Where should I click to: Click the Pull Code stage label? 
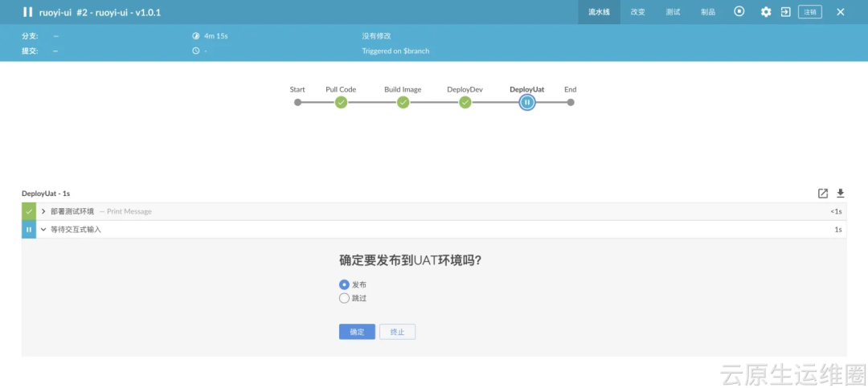point(341,89)
